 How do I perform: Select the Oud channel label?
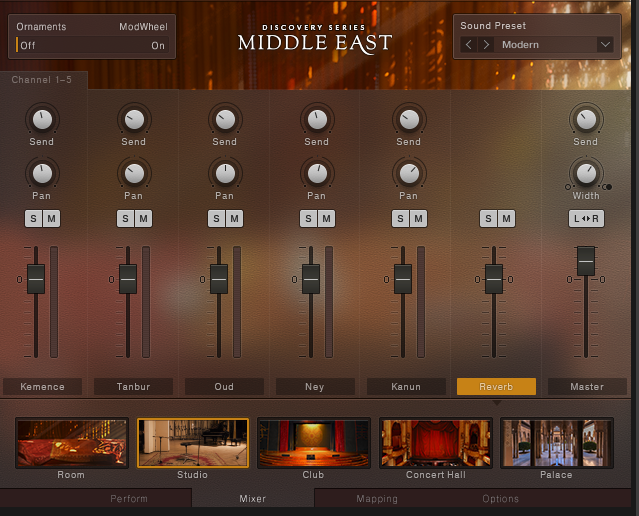click(x=224, y=386)
